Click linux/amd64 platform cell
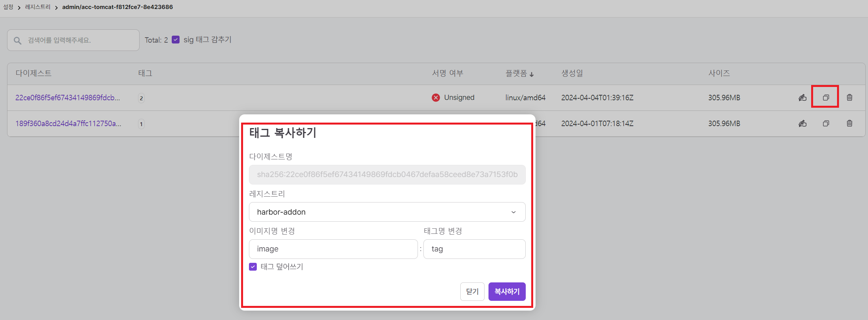This screenshot has width=868, height=320. pos(525,98)
